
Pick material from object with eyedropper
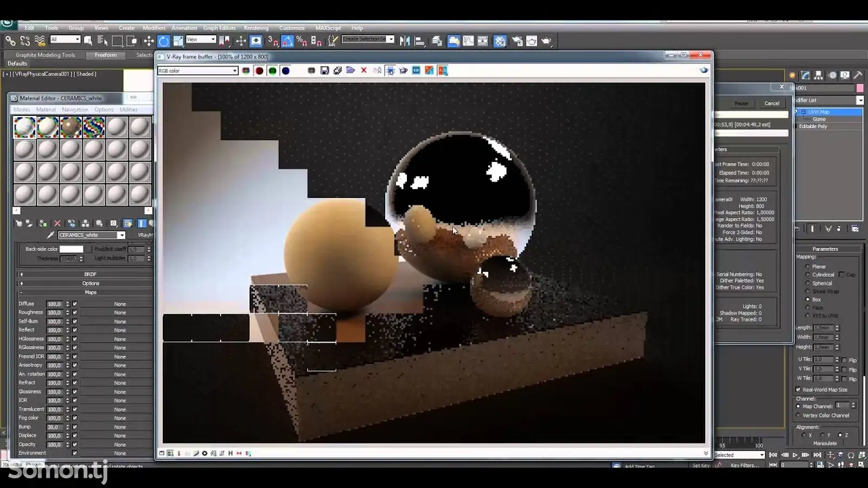pos(50,235)
